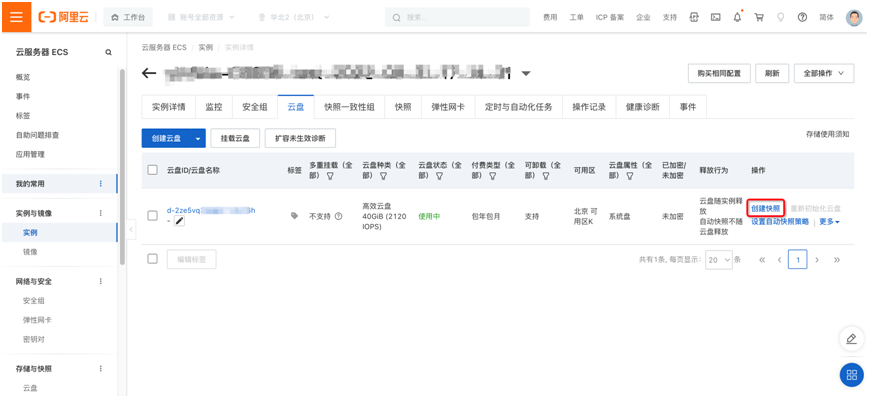Screen dimensions: 869x398
Task: Go to the previous page
Action: tap(780, 259)
